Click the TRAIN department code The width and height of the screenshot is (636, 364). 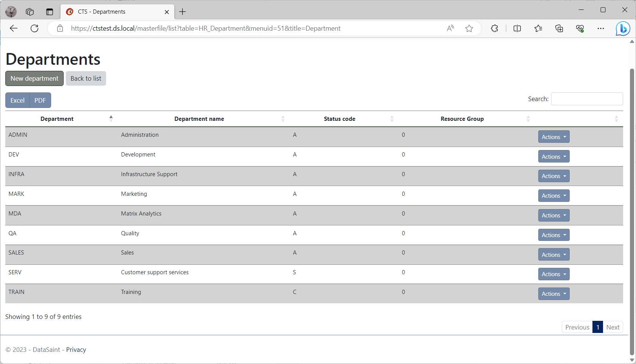(x=17, y=292)
